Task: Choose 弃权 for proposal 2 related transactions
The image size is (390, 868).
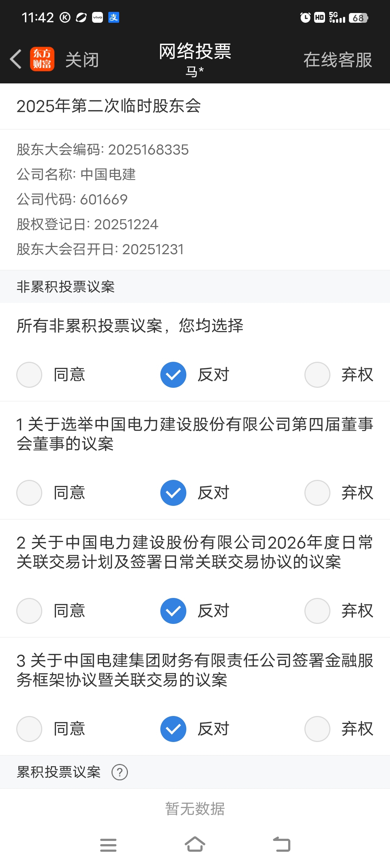Action: pos(317,611)
